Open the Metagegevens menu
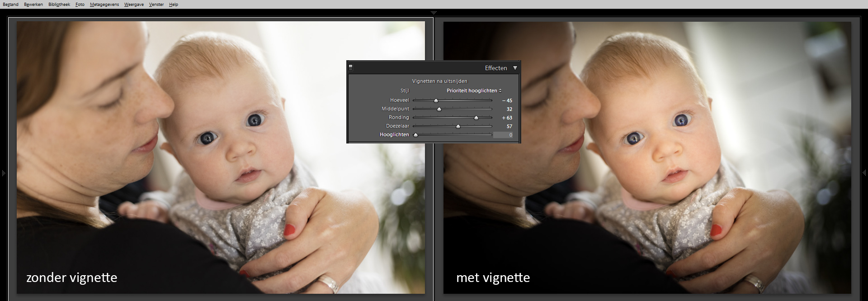The height and width of the screenshot is (301, 868). point(104,5)
